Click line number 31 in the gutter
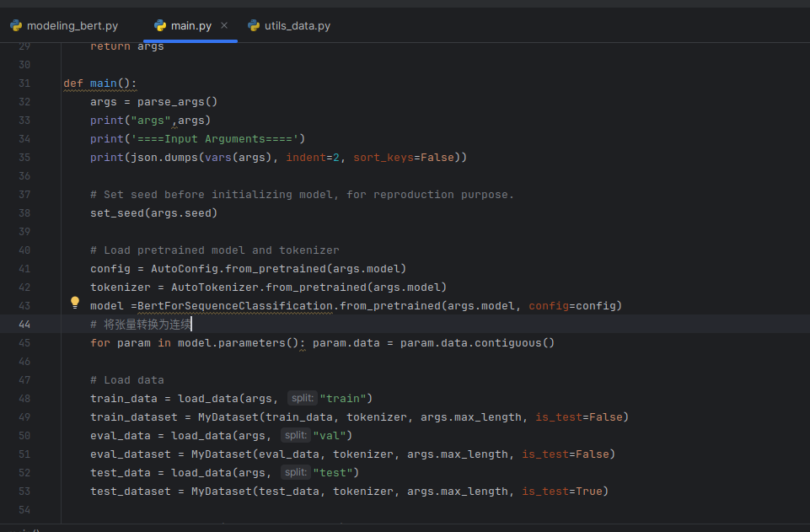810x532 pixels. (24, 83)
